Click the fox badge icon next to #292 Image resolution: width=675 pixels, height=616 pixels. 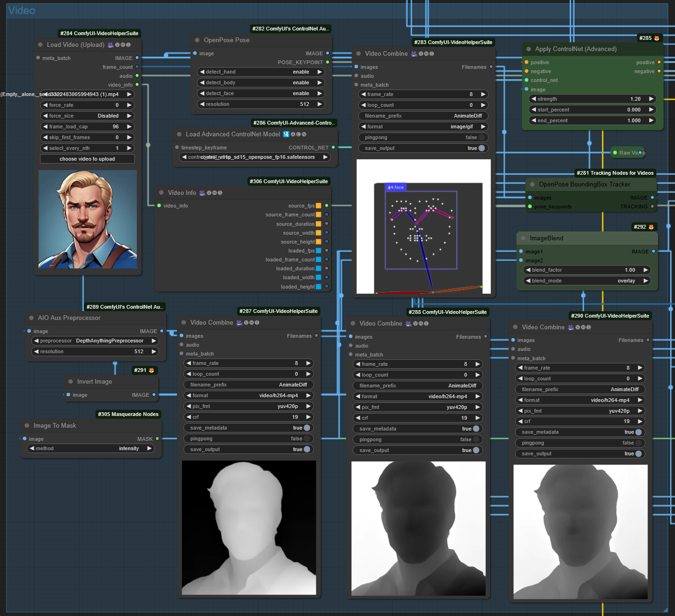pyautogui.click(x=651, y=227)
